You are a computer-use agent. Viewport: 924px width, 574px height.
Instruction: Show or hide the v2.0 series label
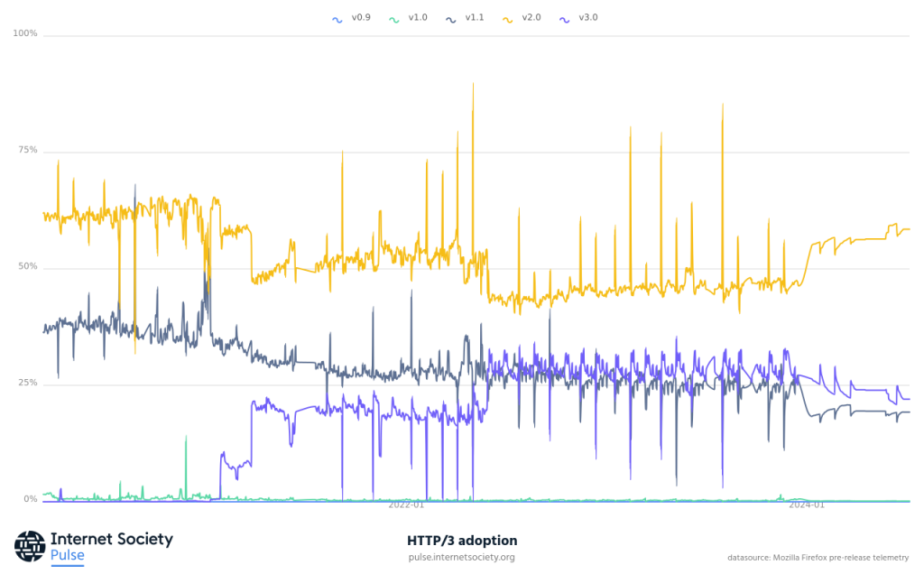(x=531, y=17)
